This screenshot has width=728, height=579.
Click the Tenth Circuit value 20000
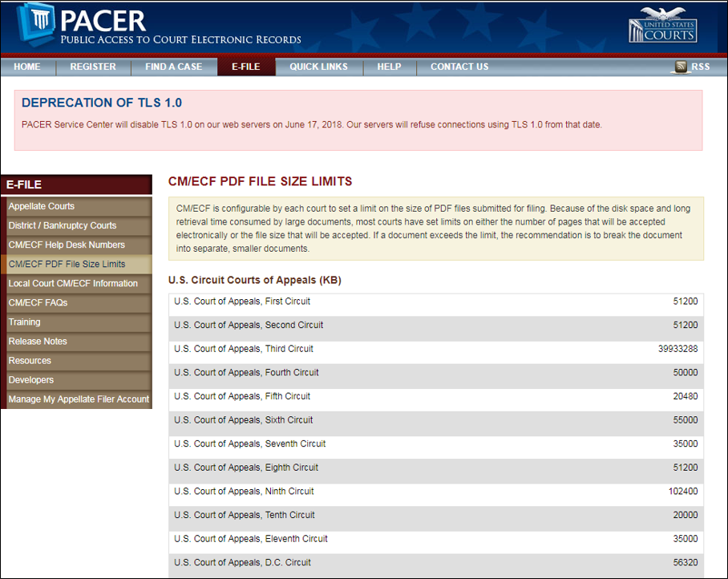686,515
